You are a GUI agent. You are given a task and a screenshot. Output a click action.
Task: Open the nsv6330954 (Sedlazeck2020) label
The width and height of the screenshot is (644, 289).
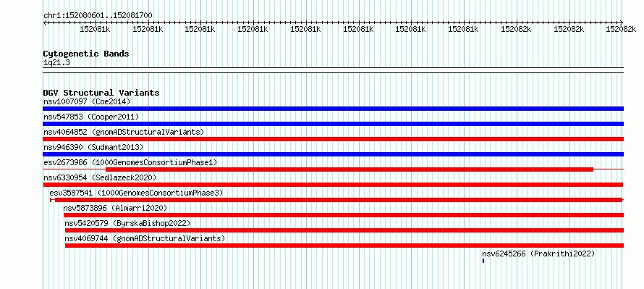click(x=100, y=177)
